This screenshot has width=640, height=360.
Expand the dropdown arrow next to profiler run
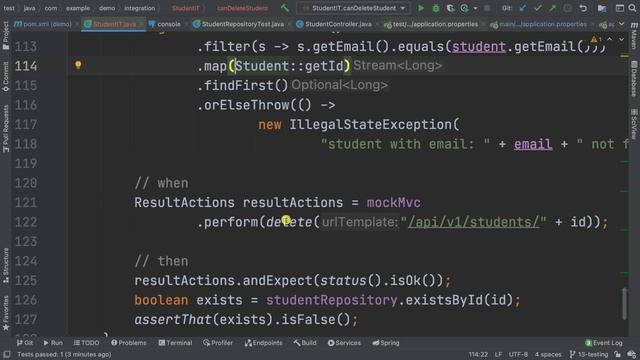point(475,8)
